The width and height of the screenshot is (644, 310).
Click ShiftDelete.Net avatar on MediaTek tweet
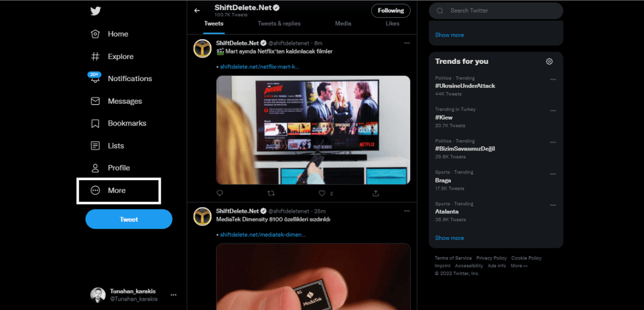point(202,216)
